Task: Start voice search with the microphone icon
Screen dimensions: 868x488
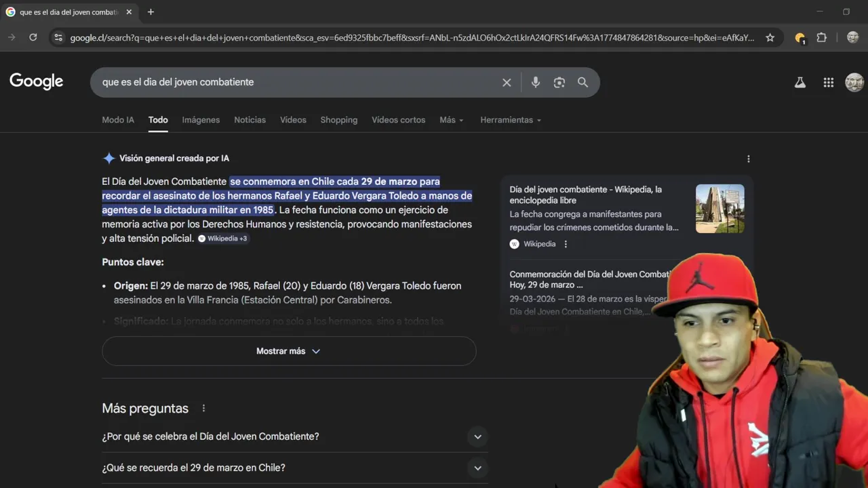Action: (536, 82)
